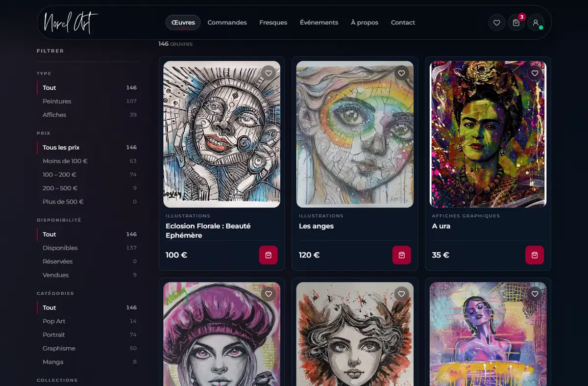Open the Eclosion Florale artwork image

[222, 134]
